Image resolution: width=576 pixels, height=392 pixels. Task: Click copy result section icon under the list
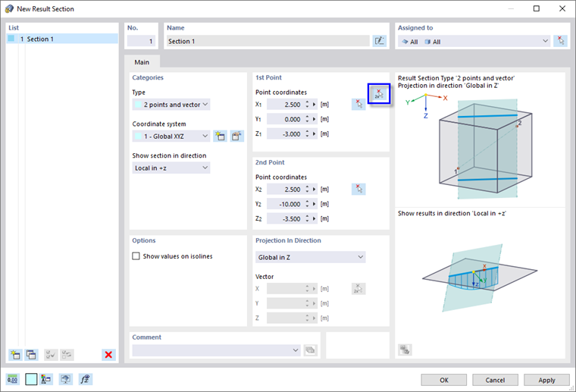point(31,355)
